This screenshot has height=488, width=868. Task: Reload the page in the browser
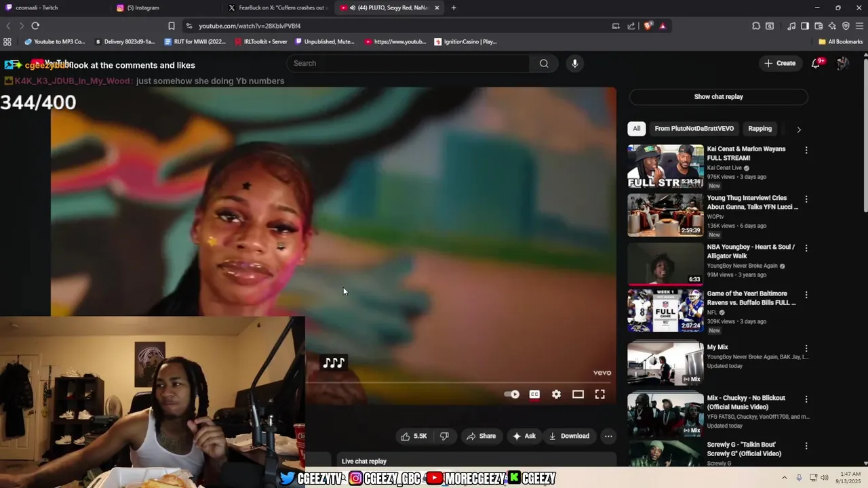35,26
